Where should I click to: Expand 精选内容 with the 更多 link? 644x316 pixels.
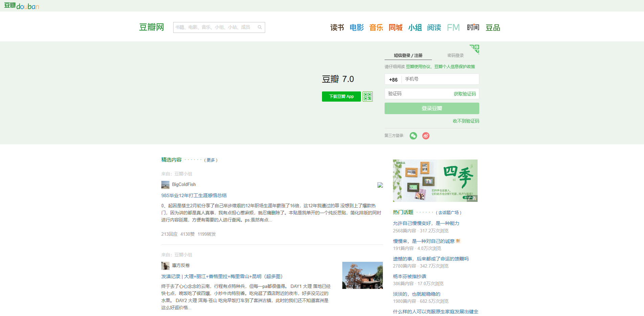[x=211, y=160]
